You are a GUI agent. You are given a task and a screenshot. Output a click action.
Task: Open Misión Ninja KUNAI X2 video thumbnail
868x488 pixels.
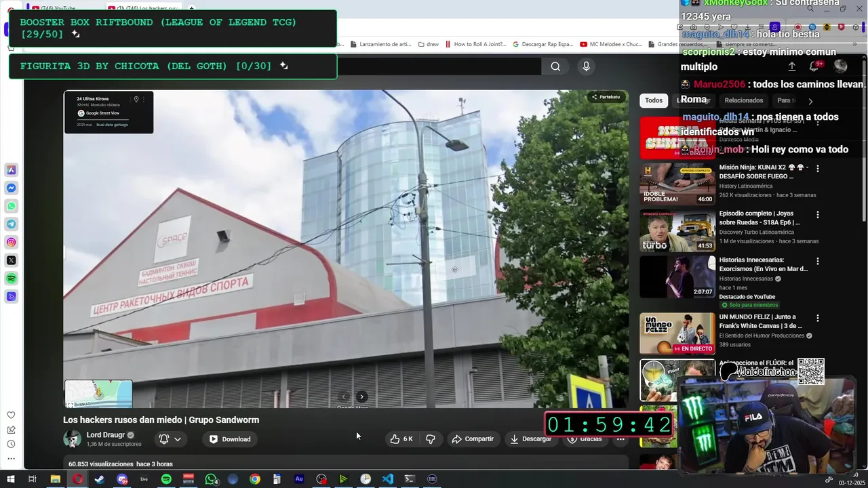pos(677,184)
